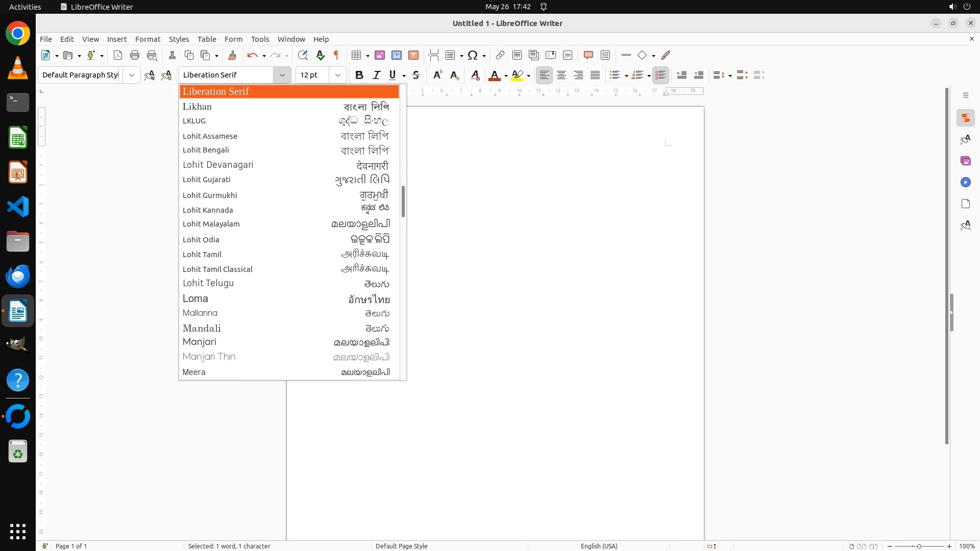The height and width of the screenshot is (551, 980).
Task: Click the Insert Hyperlink icon
Action: (500, 55)
